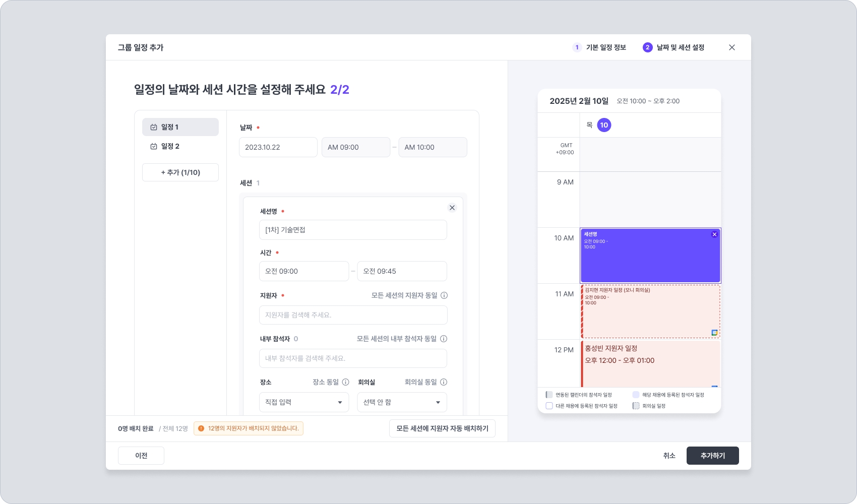Submit with the 추가하기 button
This screenshot has width=857, height=504.
(713, 456)
